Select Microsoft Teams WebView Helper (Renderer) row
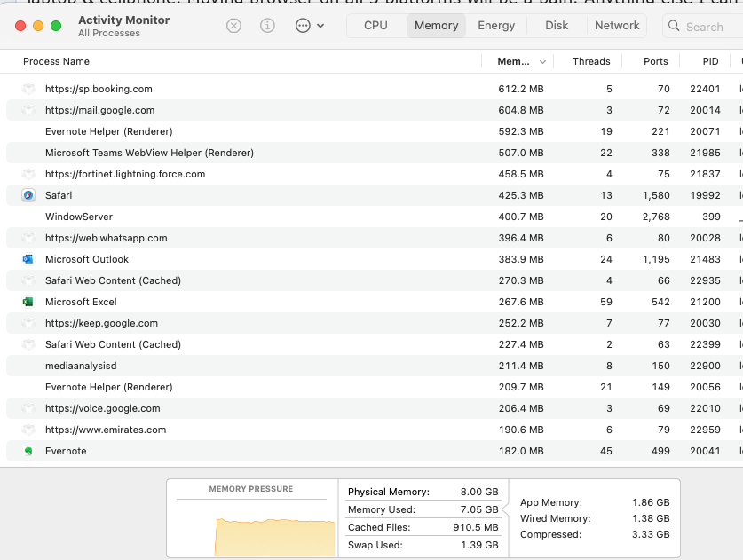Screen dimensions: 743x560 pyautogui.click(x=375, y=153)
